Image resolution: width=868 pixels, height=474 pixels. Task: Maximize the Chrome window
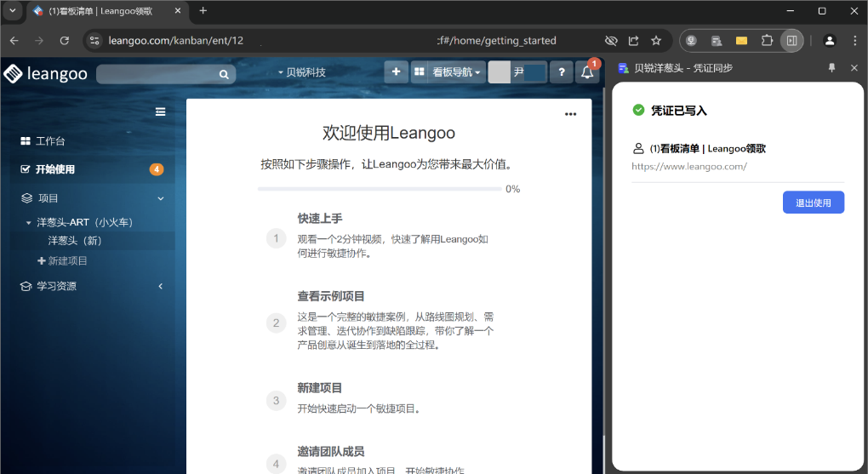[x=822, y=10]
